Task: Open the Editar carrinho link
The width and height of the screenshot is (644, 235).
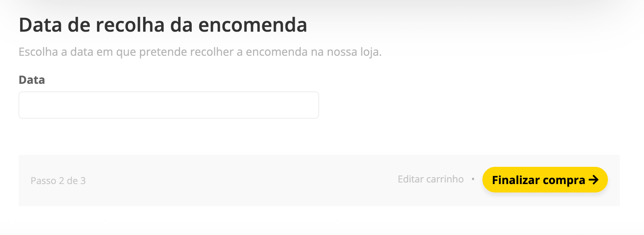Action: (430, 179)
